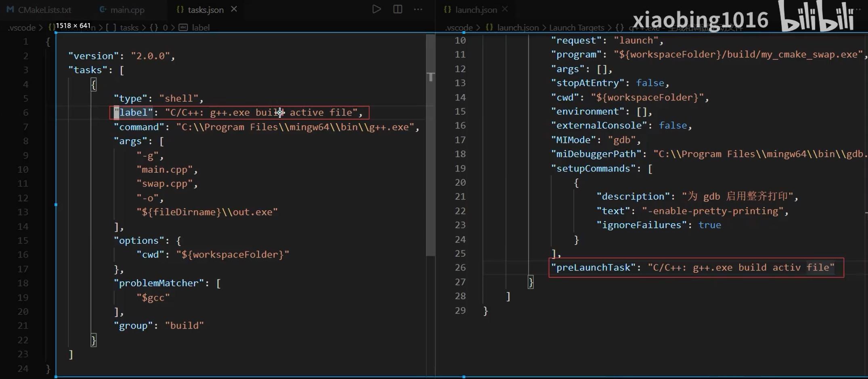Click the "${fileDirname}\\out.exe" argument
This screenshot has height=379, width=868.
[207, 212]
